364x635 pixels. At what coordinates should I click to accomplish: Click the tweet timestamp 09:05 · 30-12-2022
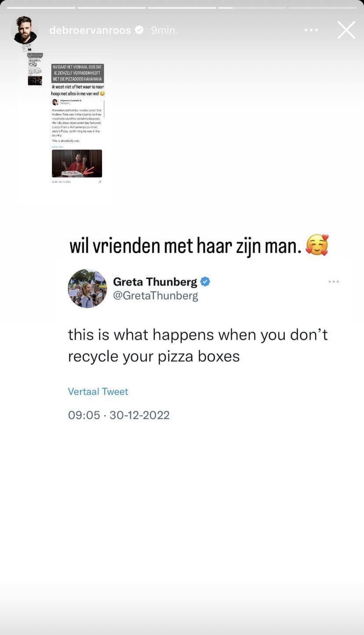(119, 415)
